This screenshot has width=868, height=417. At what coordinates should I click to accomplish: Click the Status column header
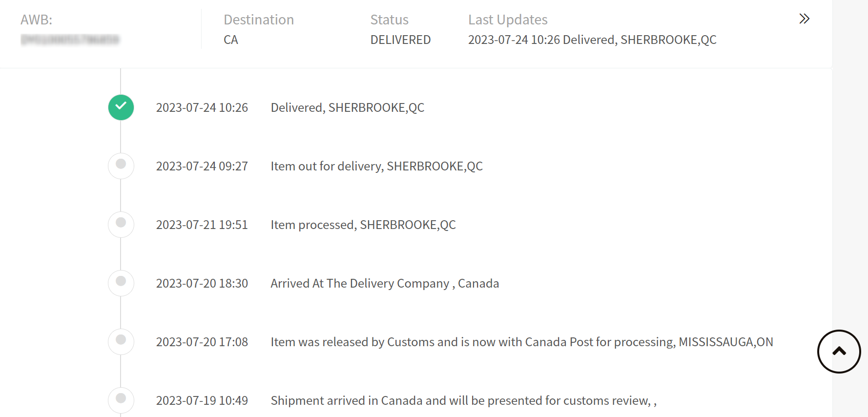pyautogui.click(x=389, y=20)
